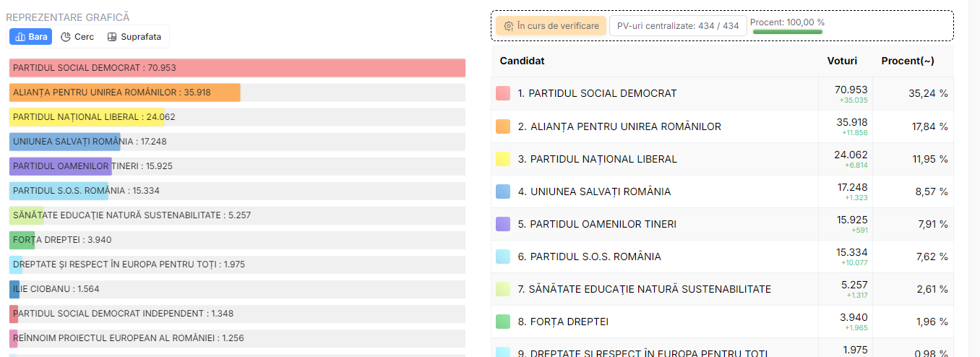The image size is (980, 357).
Task: Click the purple Partidul Oamenilor Tineri swatch
Action: pyautogui.click(x=503, y=224)
